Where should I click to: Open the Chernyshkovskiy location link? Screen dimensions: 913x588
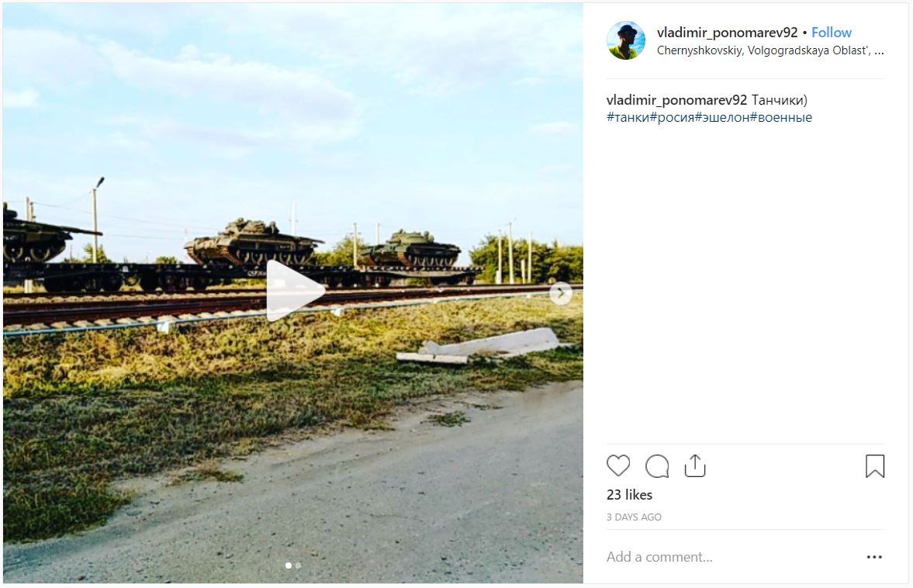tap(769, 50)
